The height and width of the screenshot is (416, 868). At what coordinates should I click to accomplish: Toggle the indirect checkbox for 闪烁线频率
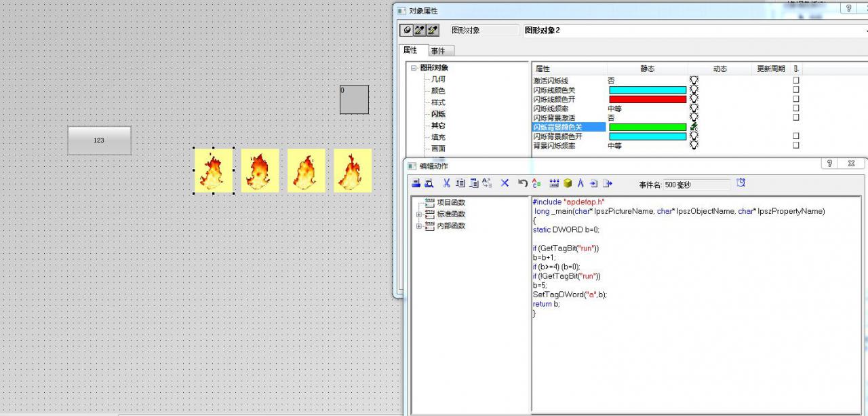coord(796,108)
